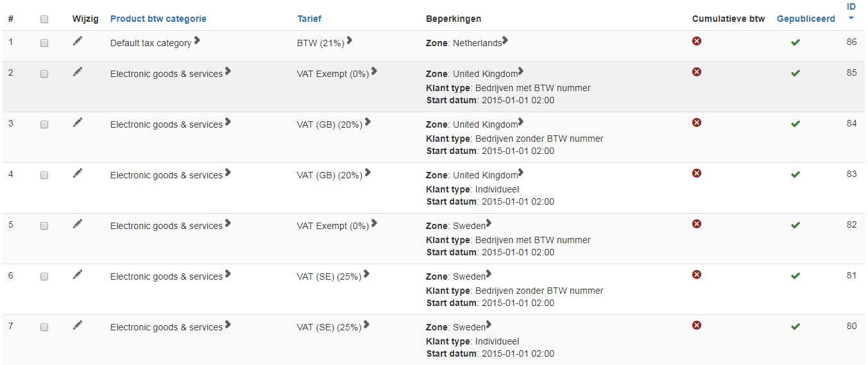Viewport: 868px width, 365px height.
Task: Click the edit pencil for row 4
Action: [x=78, y=173]
